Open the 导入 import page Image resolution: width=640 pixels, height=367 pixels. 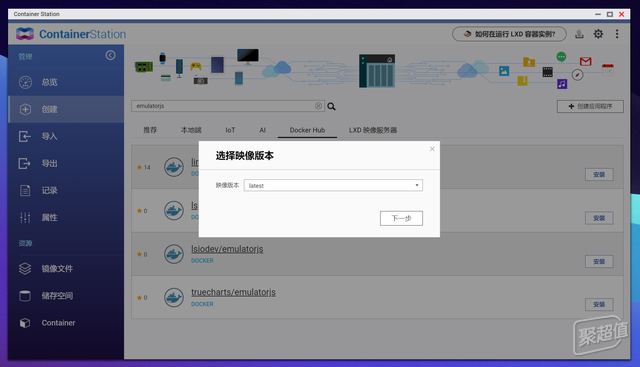pyautogui.click(x=66, y=136)
